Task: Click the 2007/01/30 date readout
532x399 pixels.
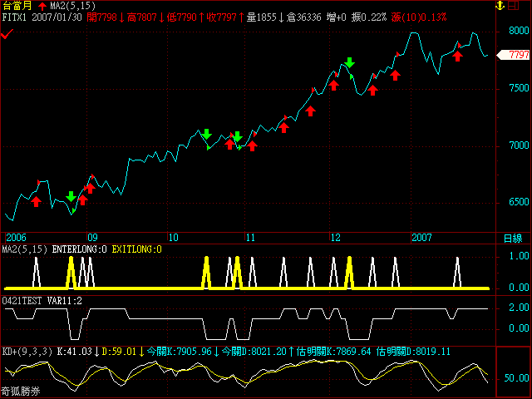Action: pos(57,17)
